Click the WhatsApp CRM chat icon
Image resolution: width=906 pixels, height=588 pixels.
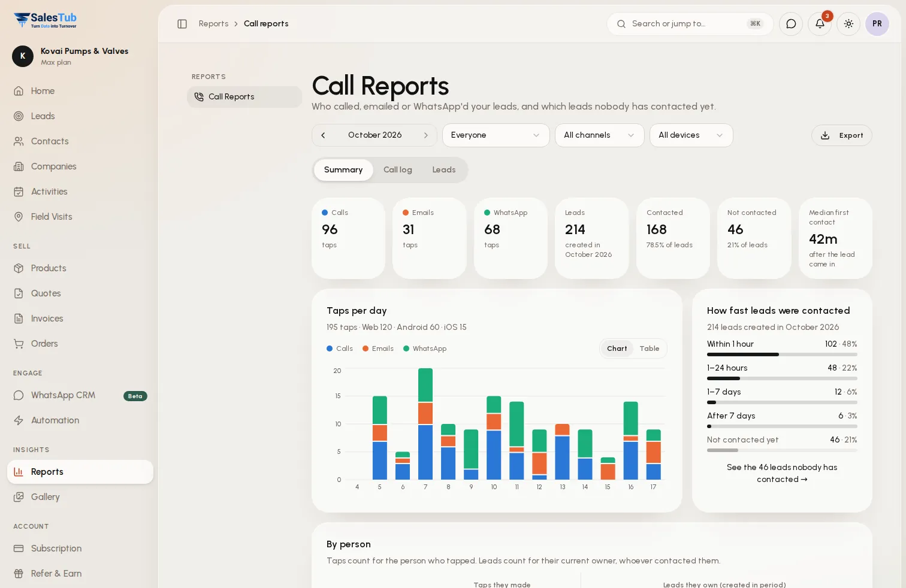[x=19, y=395]
